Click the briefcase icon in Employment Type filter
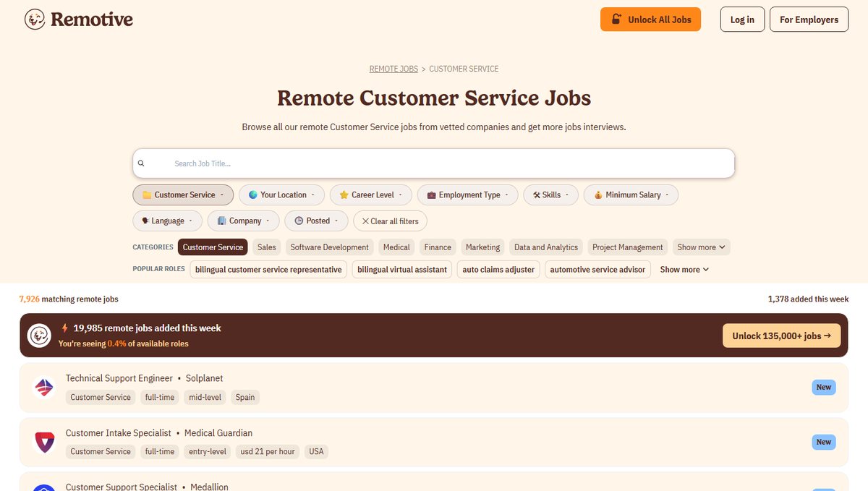This screenshot has height=491, width=868. pyautogui.click(x=432, y=195)
